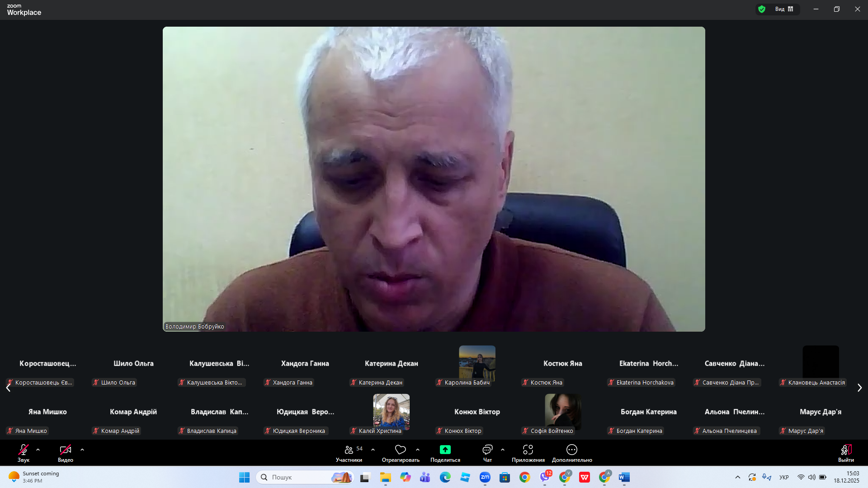The width and height of the screenshot is (868, 488).
Task: Open the Участники participants panel
Action: pos(349,450)
